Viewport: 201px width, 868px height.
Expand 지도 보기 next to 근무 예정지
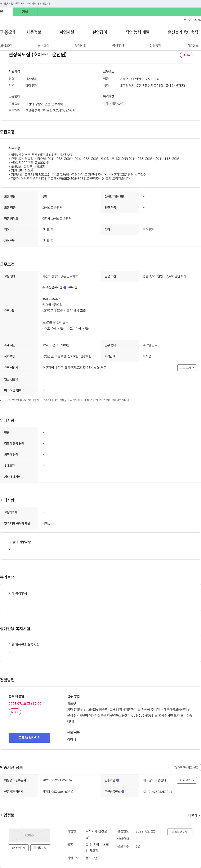point(187,368)
